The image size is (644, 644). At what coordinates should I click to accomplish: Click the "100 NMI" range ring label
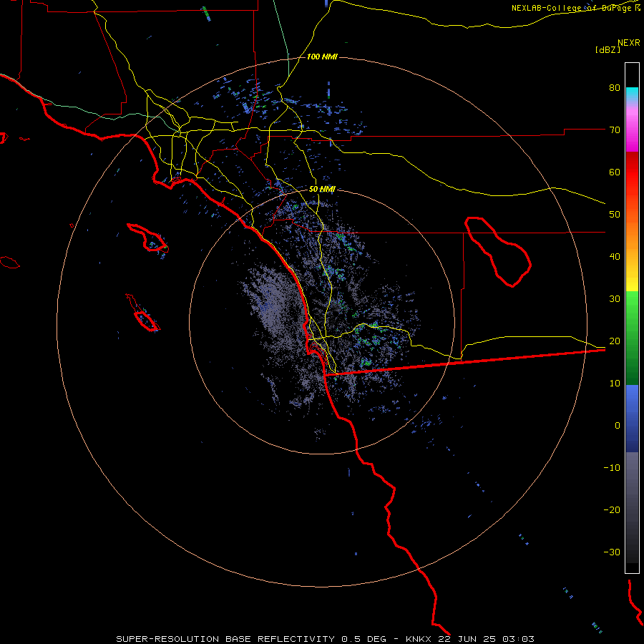click(322, 57)
